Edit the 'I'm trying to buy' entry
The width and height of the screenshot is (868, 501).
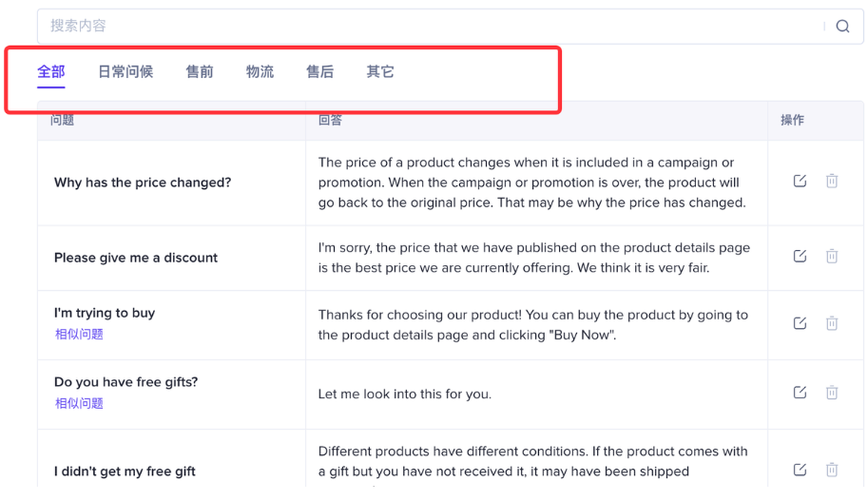click(800, 323)
